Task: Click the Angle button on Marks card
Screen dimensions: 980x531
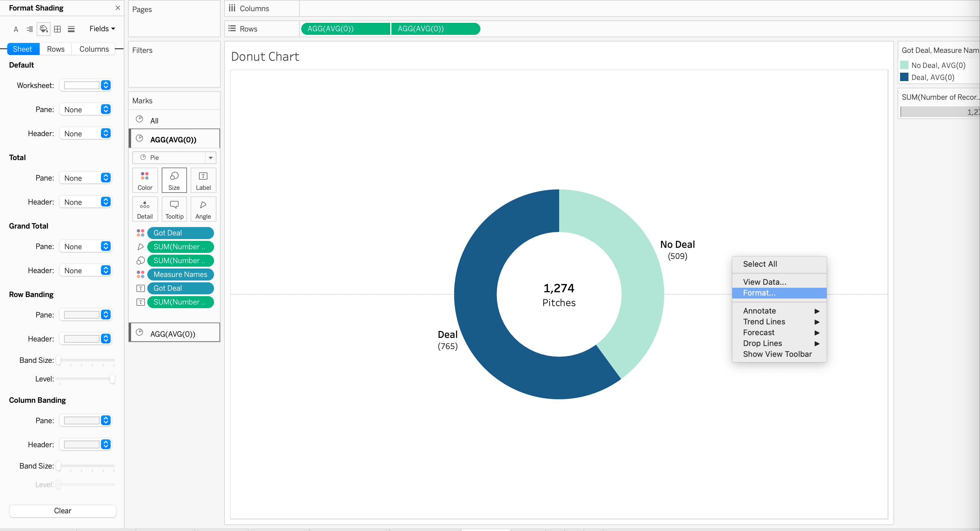Action: tap(203, 209)
